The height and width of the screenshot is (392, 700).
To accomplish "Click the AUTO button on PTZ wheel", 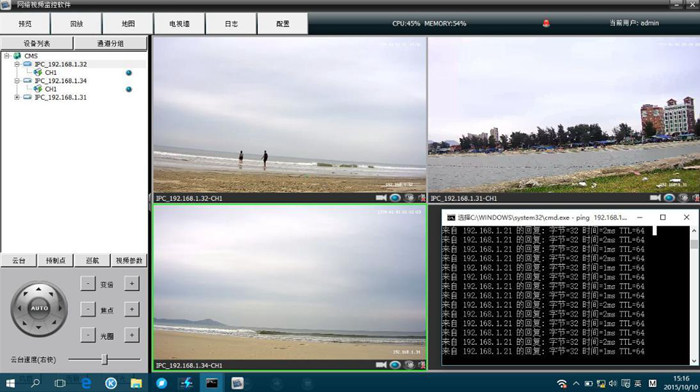I will tap(39, 308).
